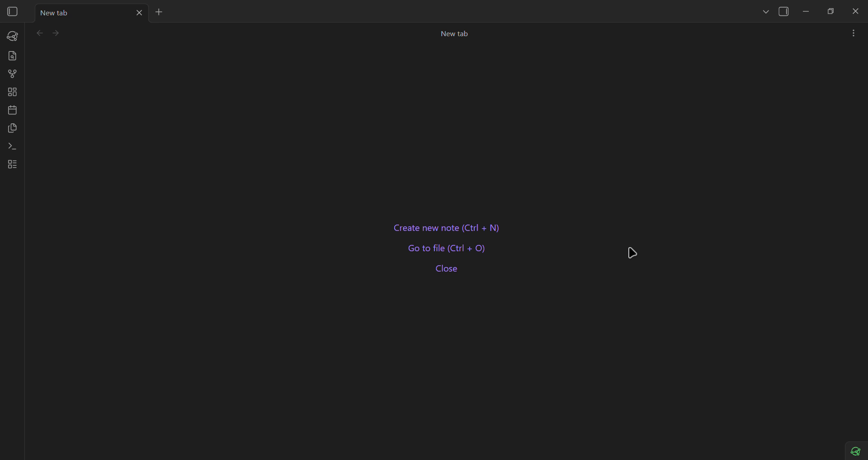Open the connections/branch panel
The image size is (868, 460).
pyautogui.click(x=12, y=74)
